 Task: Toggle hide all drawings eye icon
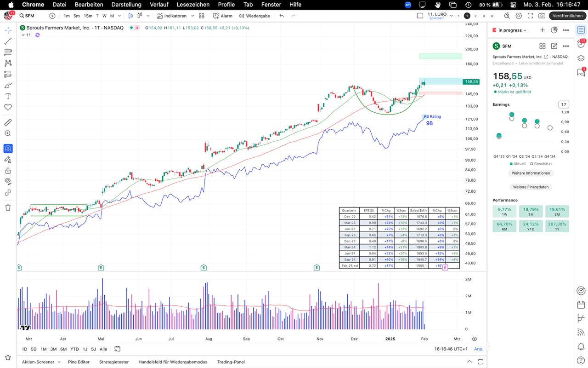tap(8, 182)
